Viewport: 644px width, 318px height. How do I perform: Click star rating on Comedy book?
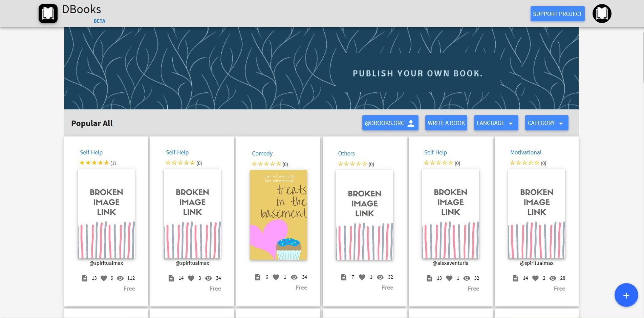(x=266, y=164)
